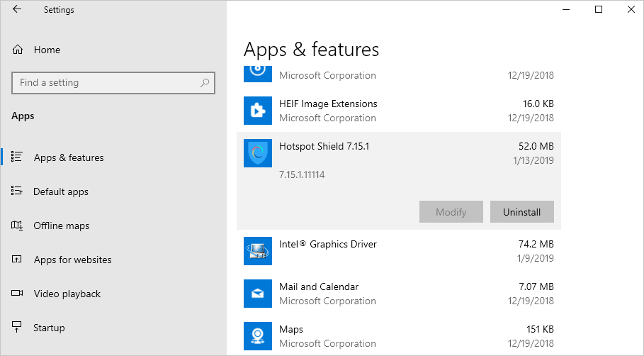Uninstall Hotspot Shield

point(521,212)
